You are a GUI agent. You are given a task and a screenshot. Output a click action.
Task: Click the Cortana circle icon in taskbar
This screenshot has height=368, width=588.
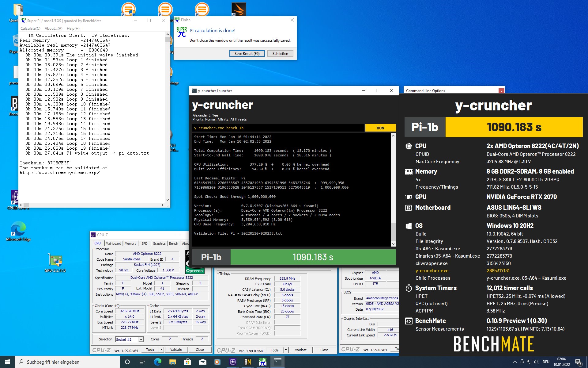click(x=127, y=362)
